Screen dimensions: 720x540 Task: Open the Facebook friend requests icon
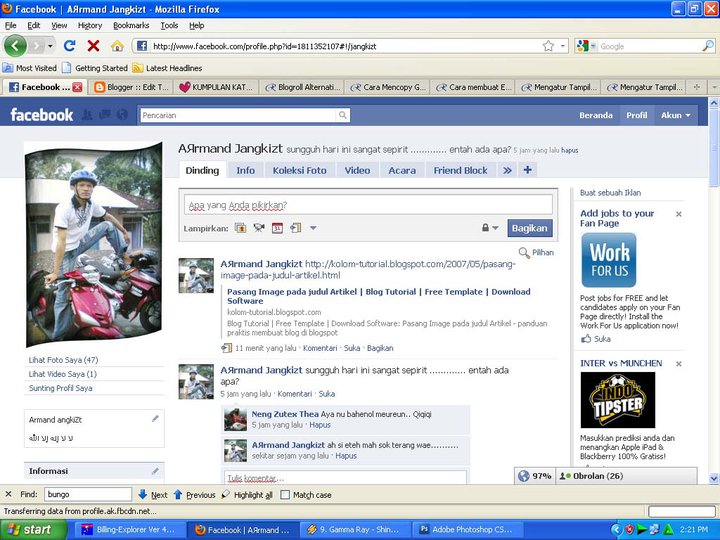click(x=87, y=115)
